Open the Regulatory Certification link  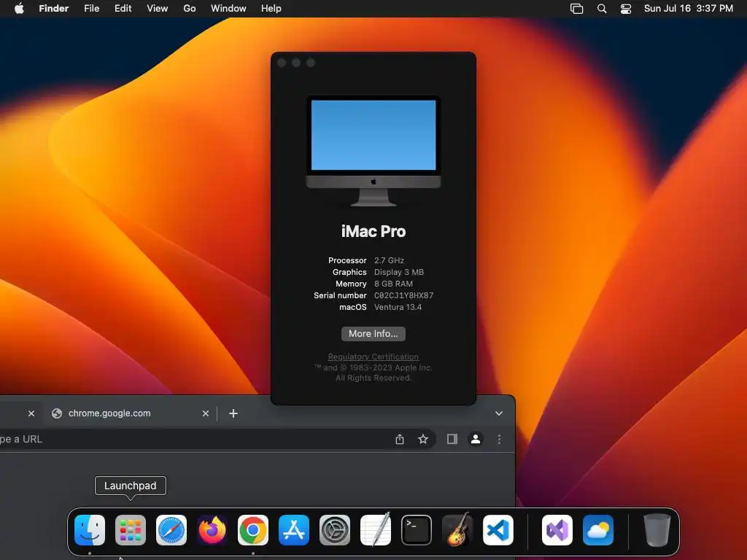(x=373, y=357)
